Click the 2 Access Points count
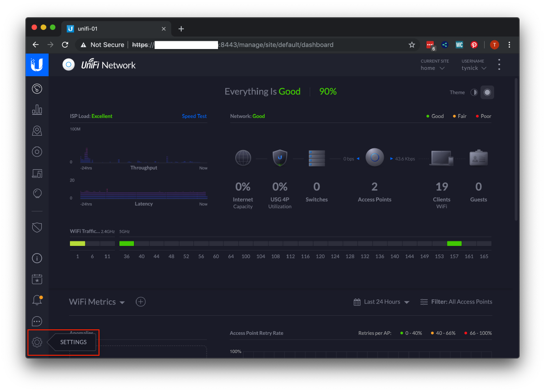This screenshot has height=392, width=545. (x=375, y=186)
